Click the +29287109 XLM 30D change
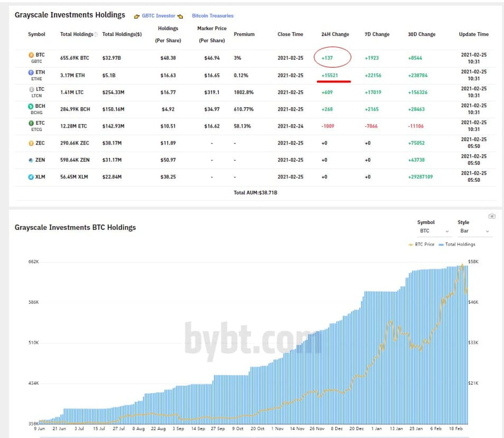The height and width of the screenshot is (438, 504). click(420, 177)
